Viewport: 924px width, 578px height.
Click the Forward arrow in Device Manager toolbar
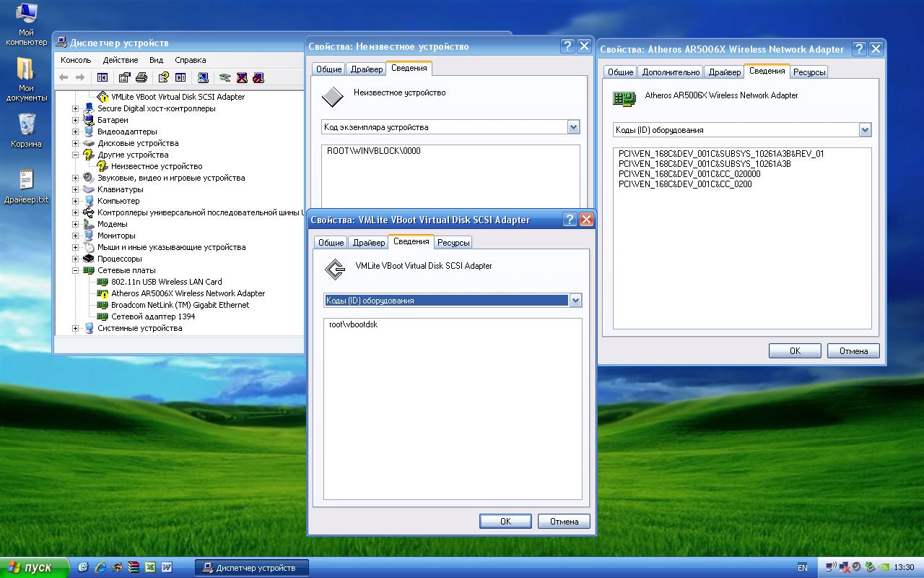80,77
